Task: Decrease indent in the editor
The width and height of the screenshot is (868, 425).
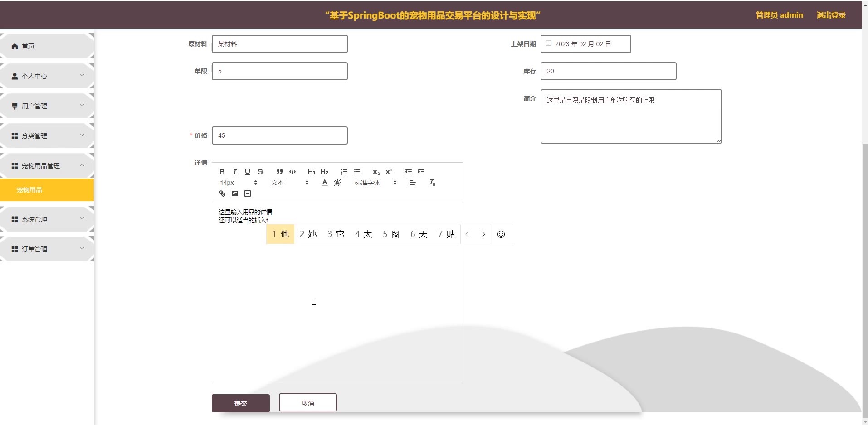Action: pyautogui.click(x=409, y=172)
